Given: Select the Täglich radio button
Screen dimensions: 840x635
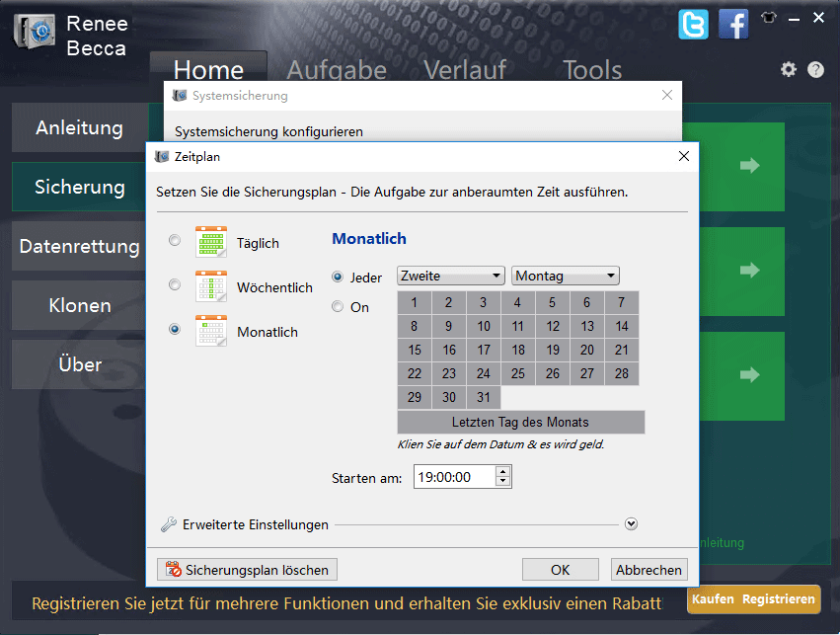Looking at the screenshot, I should pos(175,240).
